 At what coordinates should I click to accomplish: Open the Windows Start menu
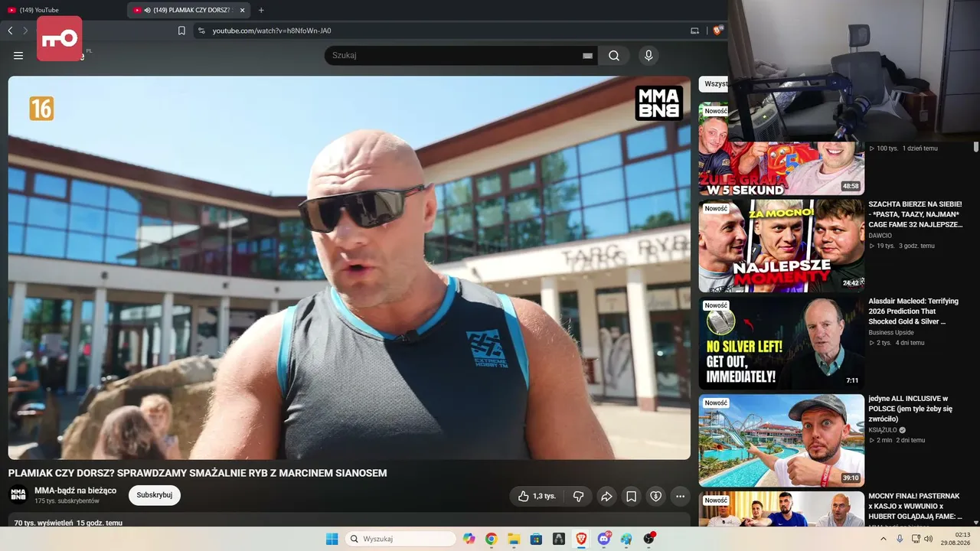coord(332,539)
